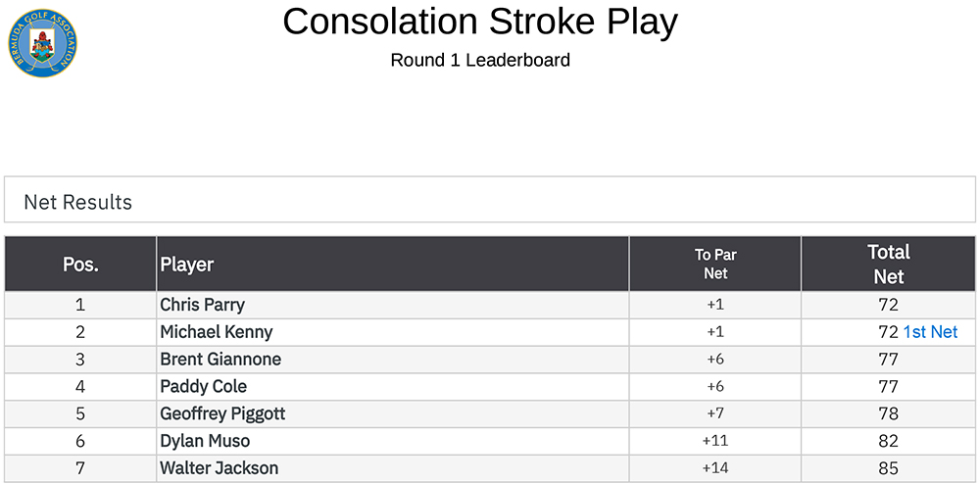
Task: Click Walter Jackson's +14 to par value
Action: click(715, 468)
